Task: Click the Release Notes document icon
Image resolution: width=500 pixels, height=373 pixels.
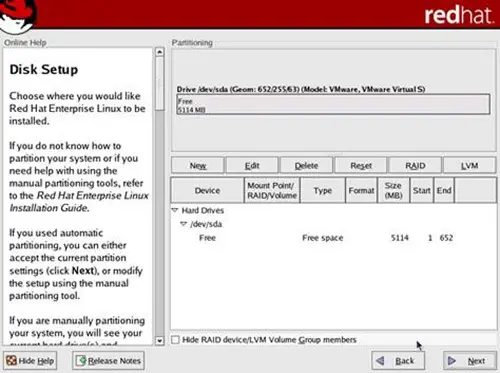Action: (81, 361)
